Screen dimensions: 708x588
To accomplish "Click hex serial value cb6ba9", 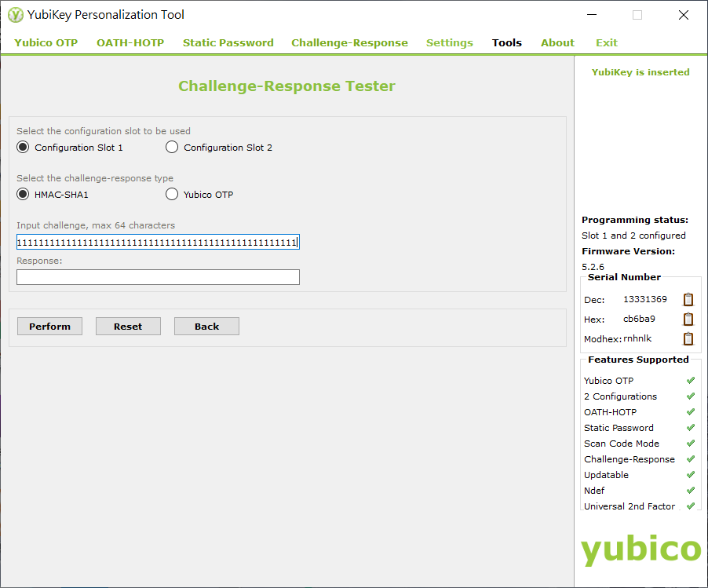I will 639,319.
